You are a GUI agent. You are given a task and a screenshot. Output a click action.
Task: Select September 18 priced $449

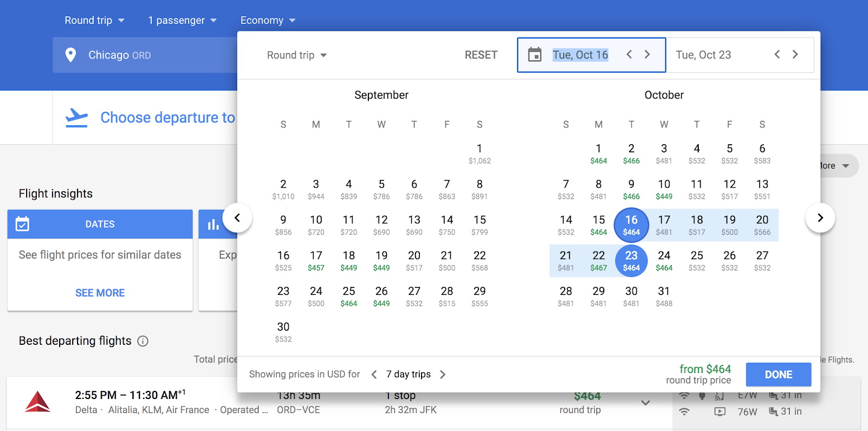click(349, 261)
